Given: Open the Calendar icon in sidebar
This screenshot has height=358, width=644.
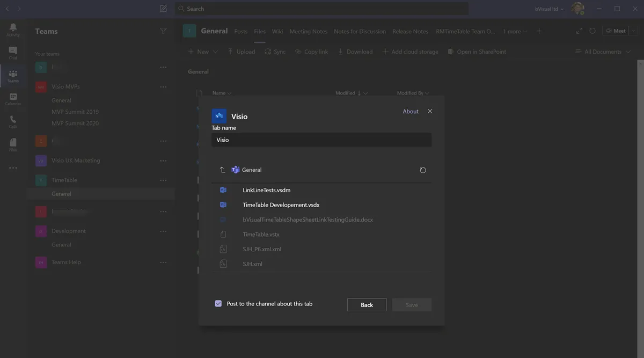Looking at the screenshot, I should [13, 99].
